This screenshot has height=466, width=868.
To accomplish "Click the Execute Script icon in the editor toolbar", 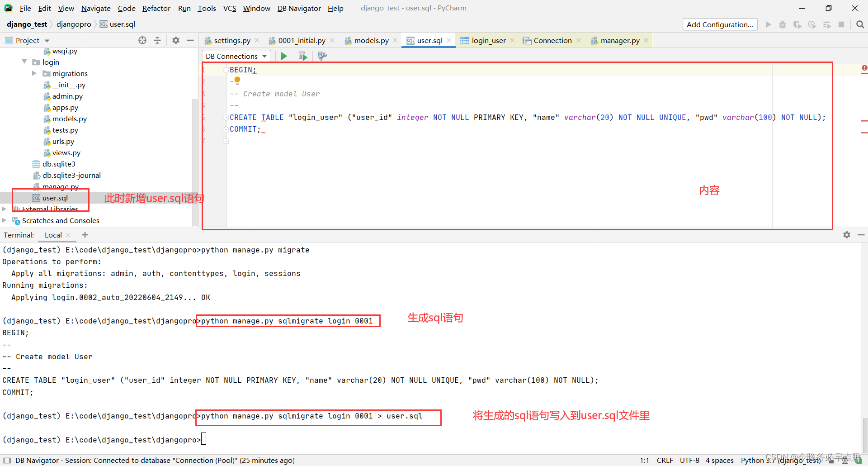I will tap(303, 56).
